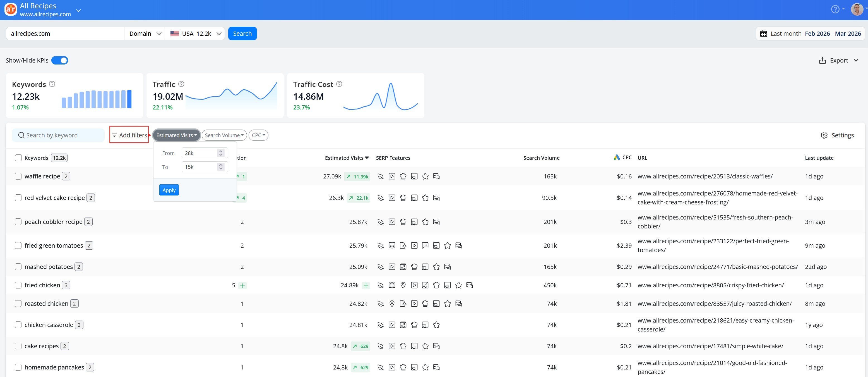Check the waffle recipe checkbox
Screen dimensions: 868x377
(x=18, y=176)
